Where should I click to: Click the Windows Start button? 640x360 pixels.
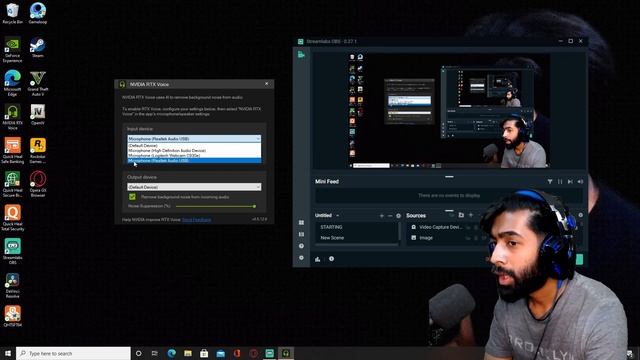coord(8,353)
